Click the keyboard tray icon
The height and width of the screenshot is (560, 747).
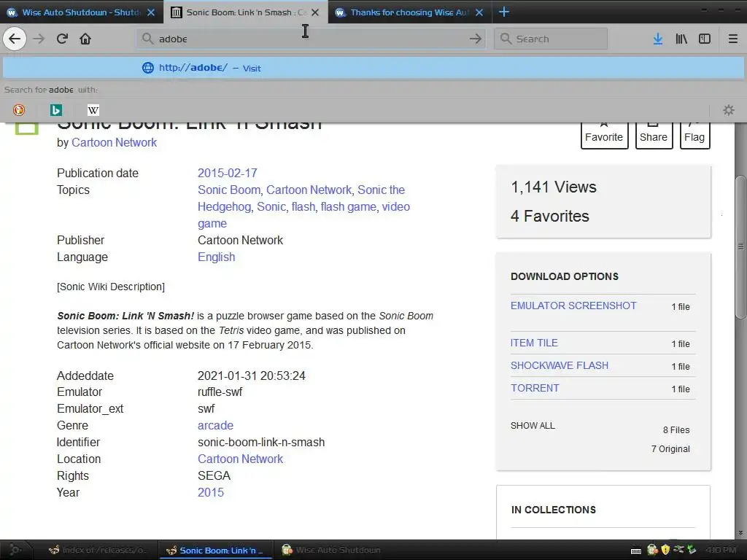636,551
